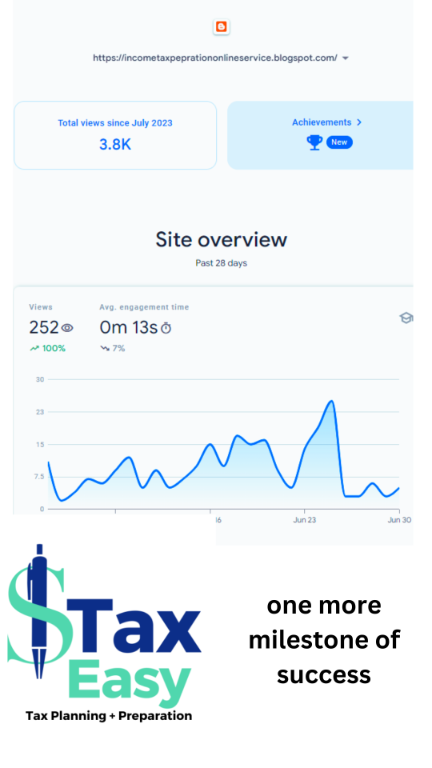The image size is (432, 768).
Task: Select the Views metric tab
Action: coord(51,327)
